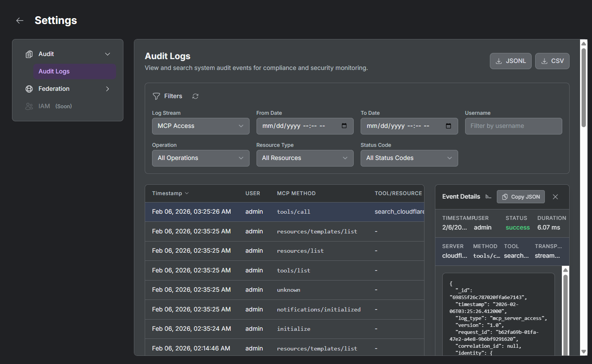Select Audit Logs in the sidebar

point(54,71)
